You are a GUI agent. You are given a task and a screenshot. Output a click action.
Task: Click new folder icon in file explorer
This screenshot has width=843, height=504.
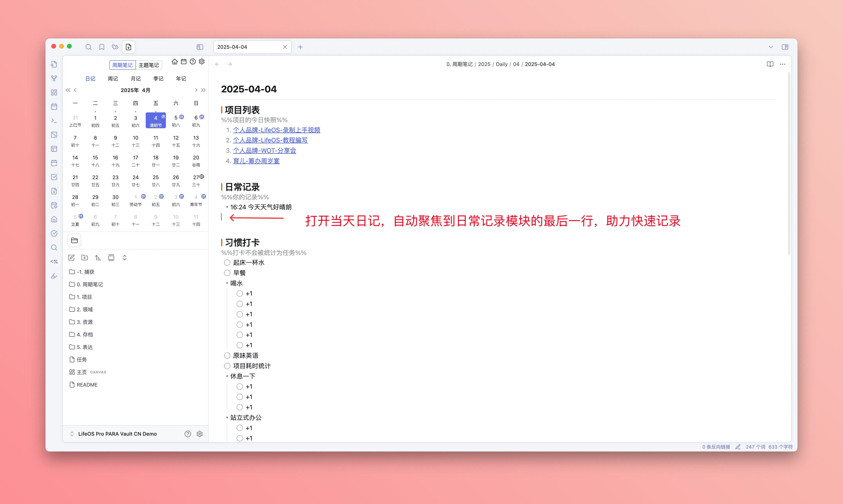(x=85, y=258)
